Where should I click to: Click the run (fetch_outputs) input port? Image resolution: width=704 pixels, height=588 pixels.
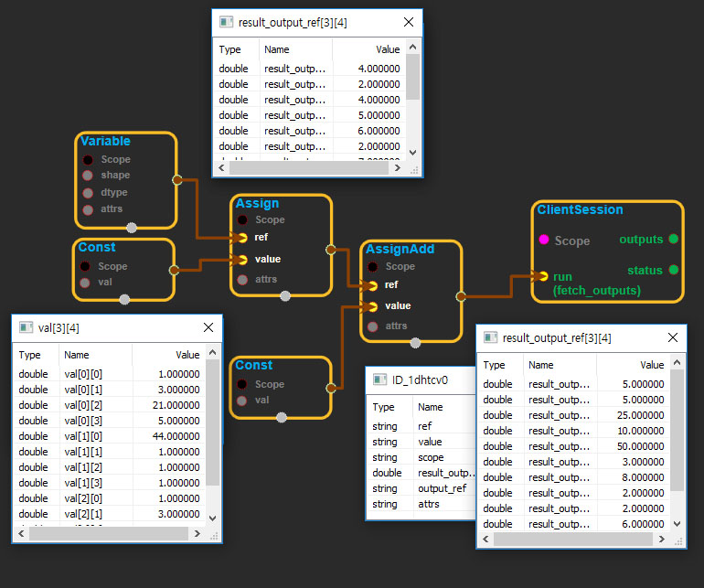pos(543,276)
